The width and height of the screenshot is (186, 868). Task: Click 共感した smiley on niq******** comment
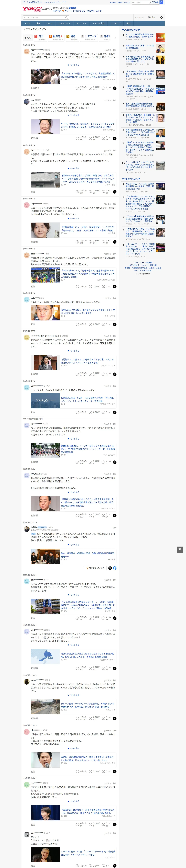[77, 88]
